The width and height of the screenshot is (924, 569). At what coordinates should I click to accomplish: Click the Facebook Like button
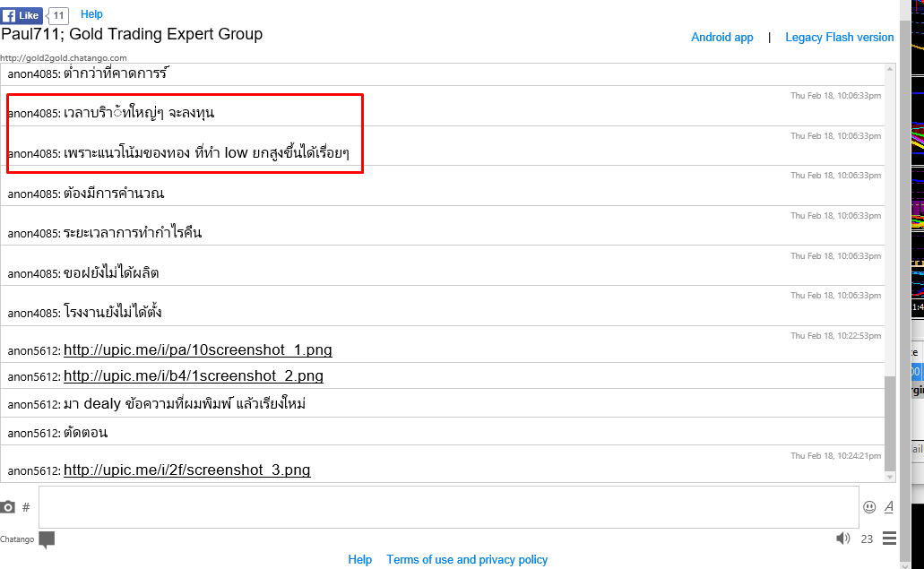(x=22, y=15)
